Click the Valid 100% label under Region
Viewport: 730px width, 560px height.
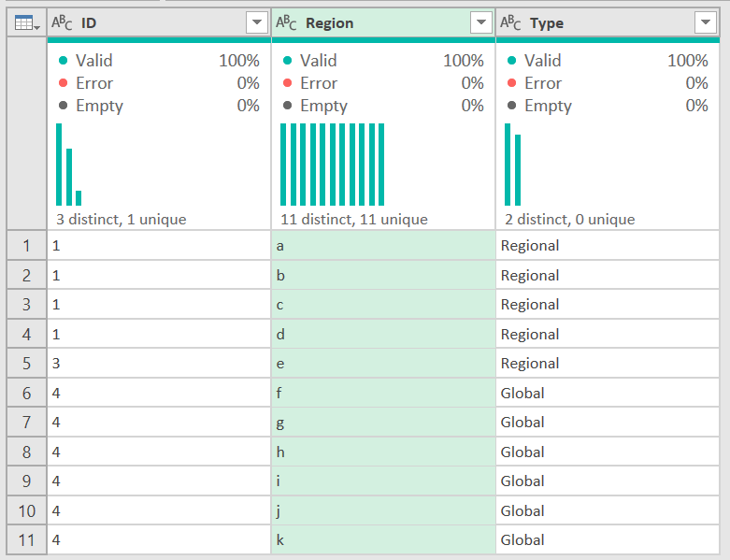[x=383, y=61]
